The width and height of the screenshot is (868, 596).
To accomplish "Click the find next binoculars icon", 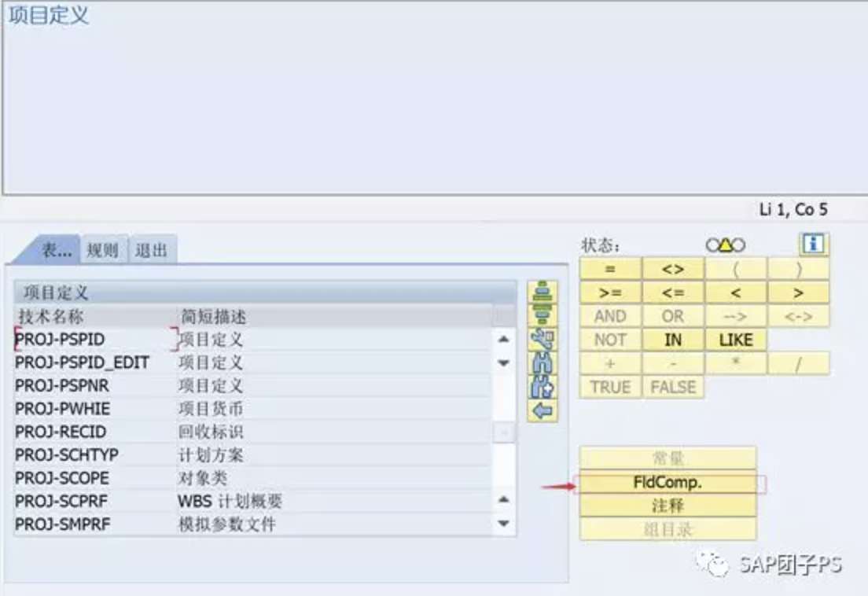I will [542, 387].
